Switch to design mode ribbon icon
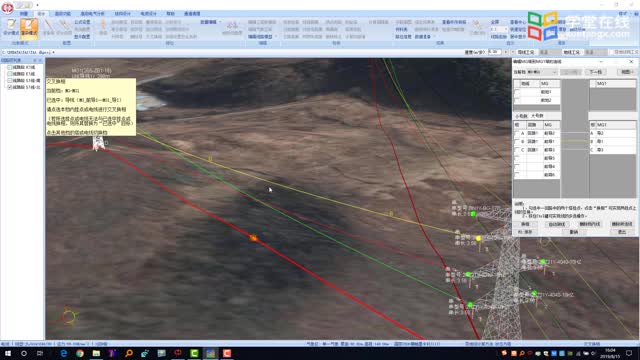640x360 pixels. pyautogui.click(x=11, y=28)
